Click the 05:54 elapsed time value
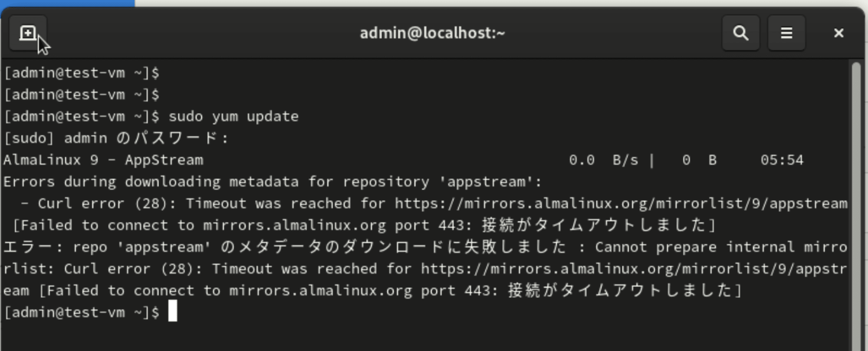 782,160
